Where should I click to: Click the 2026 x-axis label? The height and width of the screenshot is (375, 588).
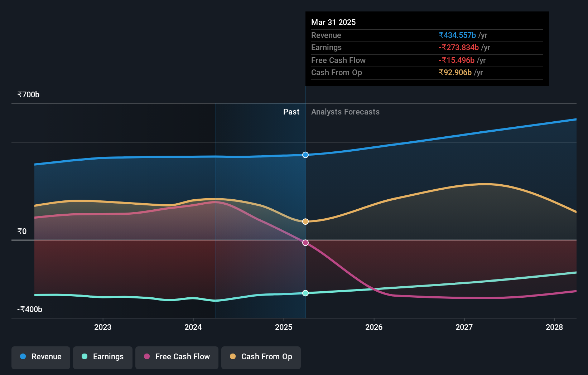(374, 327)
